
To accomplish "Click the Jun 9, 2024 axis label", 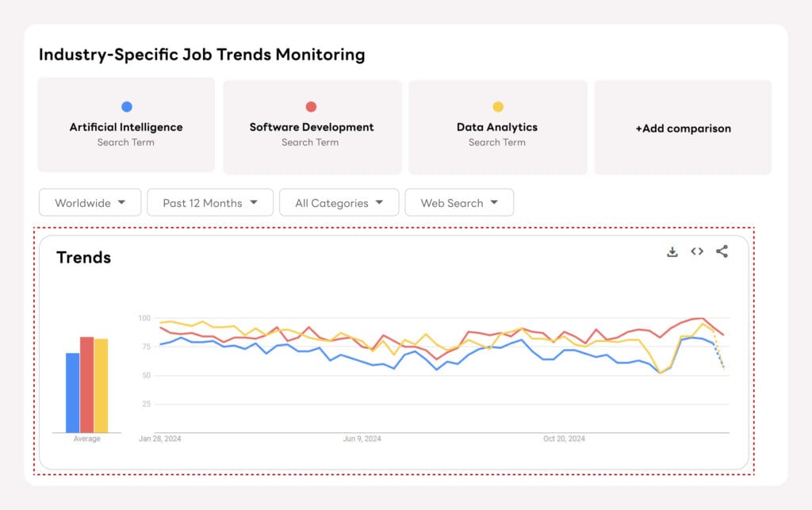I will point(362,439).
